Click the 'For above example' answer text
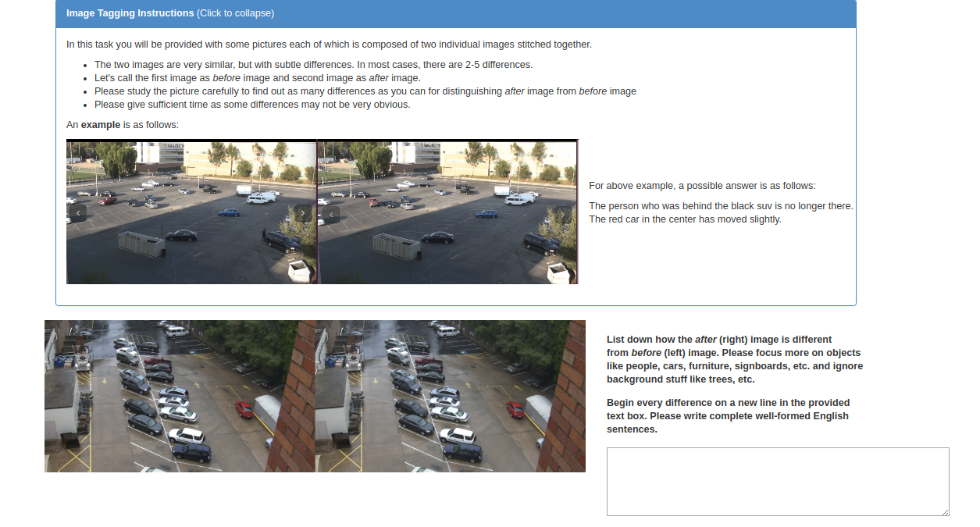 pyautogui.click(x=702, y=186)
